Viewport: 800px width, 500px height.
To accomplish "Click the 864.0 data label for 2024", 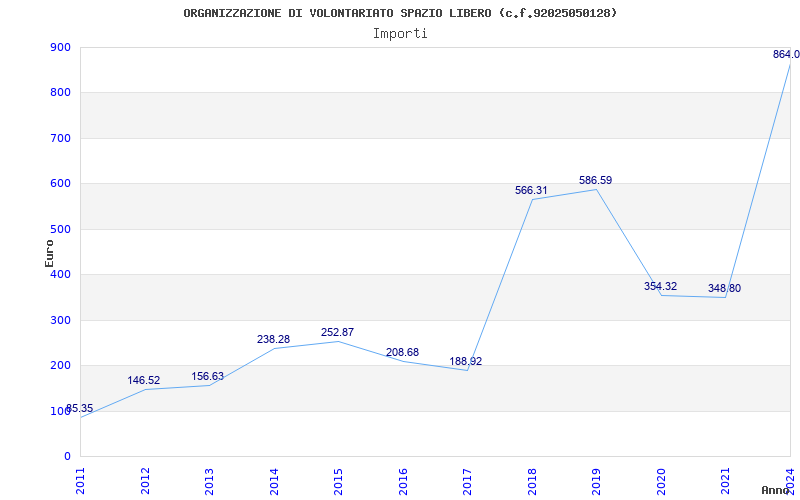I will (786, 54).
